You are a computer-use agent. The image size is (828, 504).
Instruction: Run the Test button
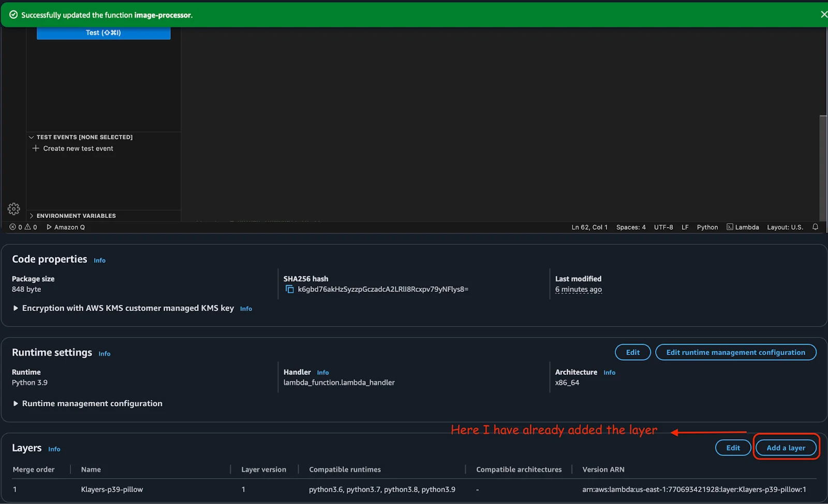tap(103, 32)
